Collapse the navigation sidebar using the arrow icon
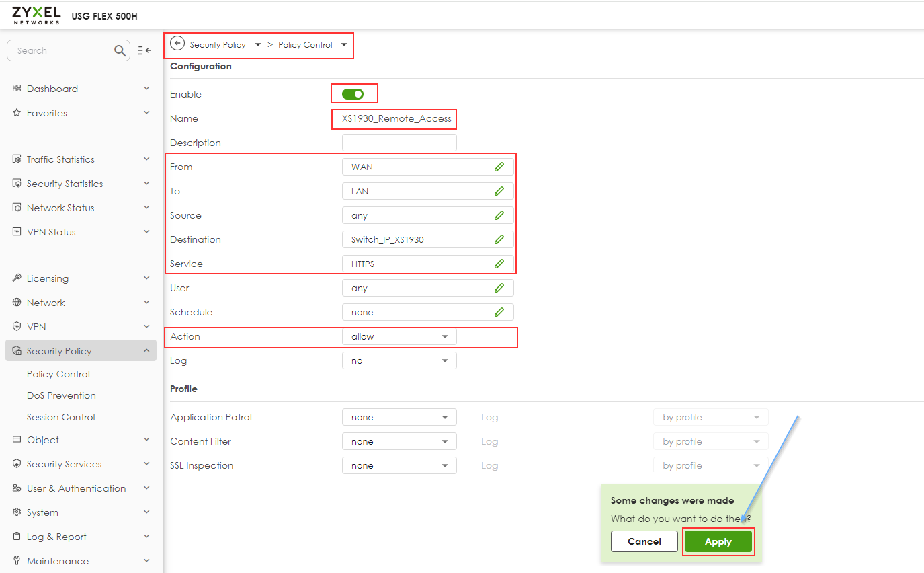924x573 pixels. click(x=144, y=50)
